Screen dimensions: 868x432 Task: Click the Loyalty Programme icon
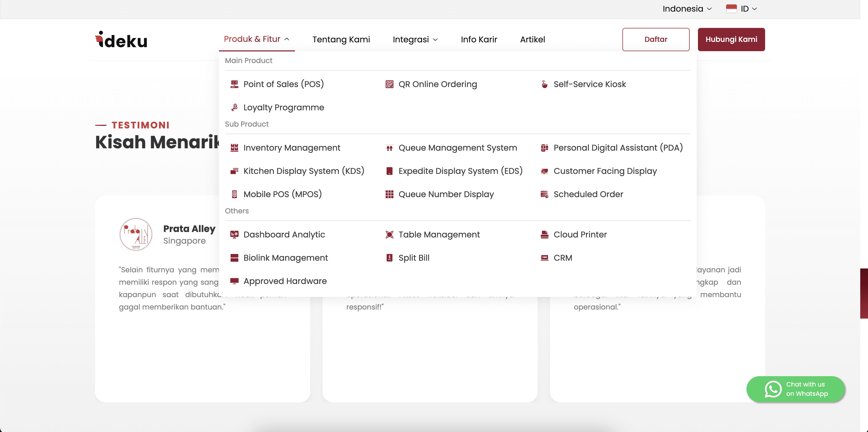234,107
